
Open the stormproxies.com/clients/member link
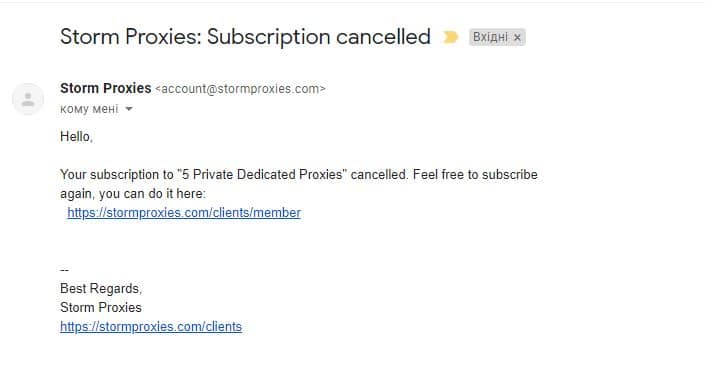point(184,213)
